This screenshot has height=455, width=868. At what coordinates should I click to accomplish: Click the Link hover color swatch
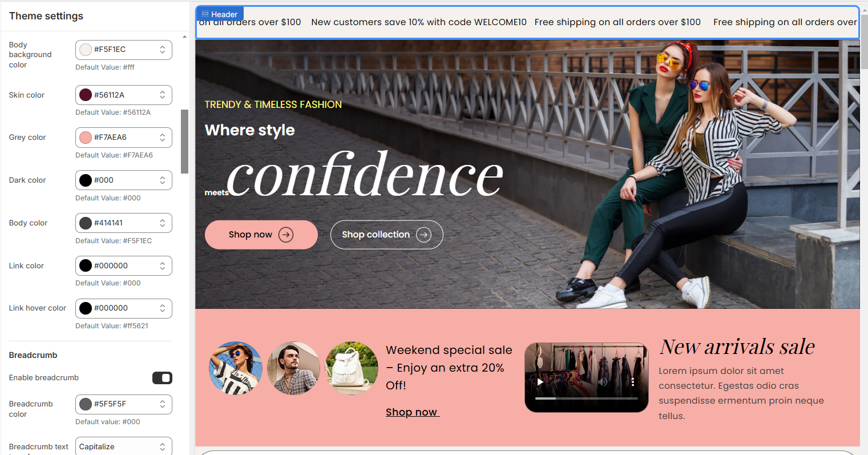tap(86, 308)
